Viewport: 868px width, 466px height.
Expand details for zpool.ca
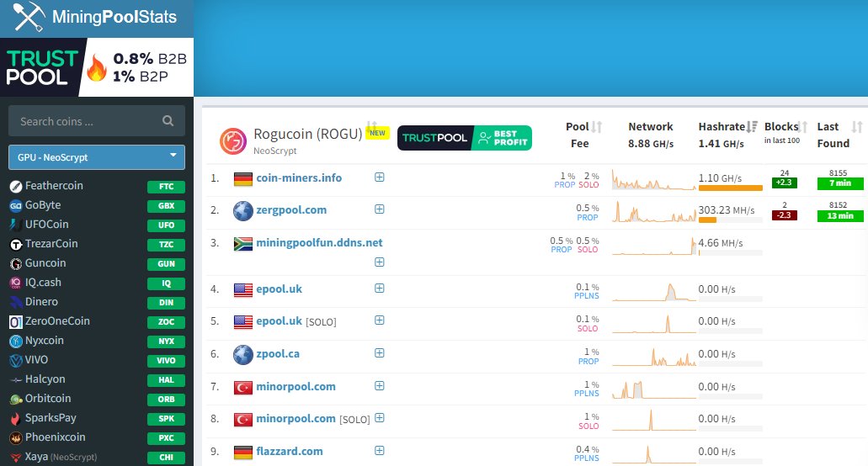click(x=379, y=353)
